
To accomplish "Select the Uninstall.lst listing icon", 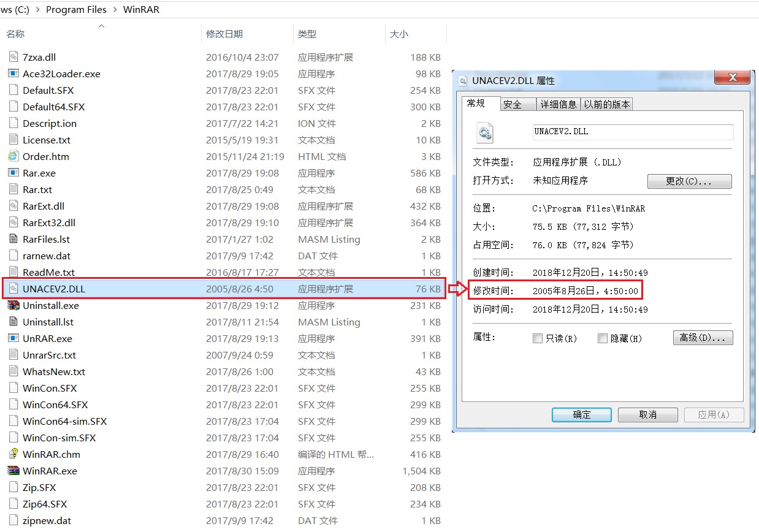I will pyautogui.click(x=13, y=322).
